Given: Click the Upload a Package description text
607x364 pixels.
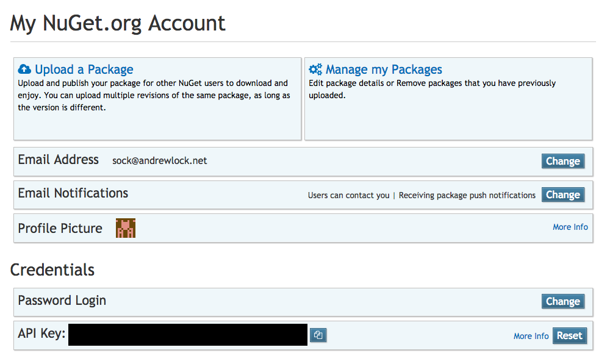Looking at the screenshot, I should point(154,95).
